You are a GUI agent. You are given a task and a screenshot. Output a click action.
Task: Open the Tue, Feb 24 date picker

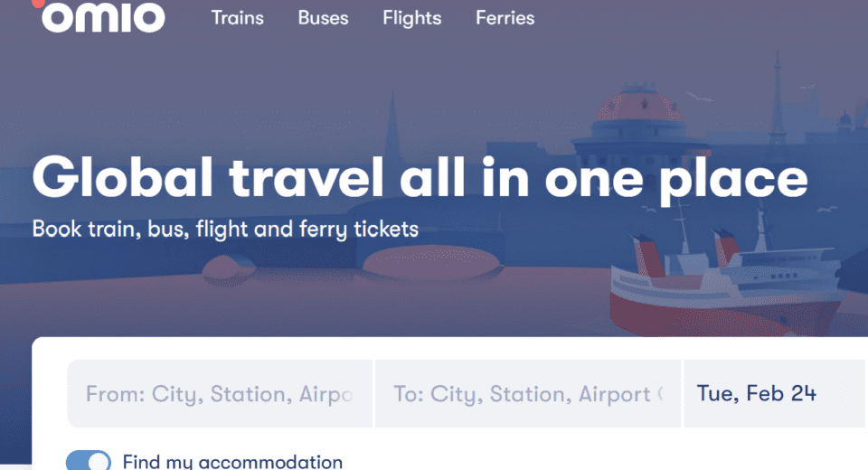pos(756,393)
